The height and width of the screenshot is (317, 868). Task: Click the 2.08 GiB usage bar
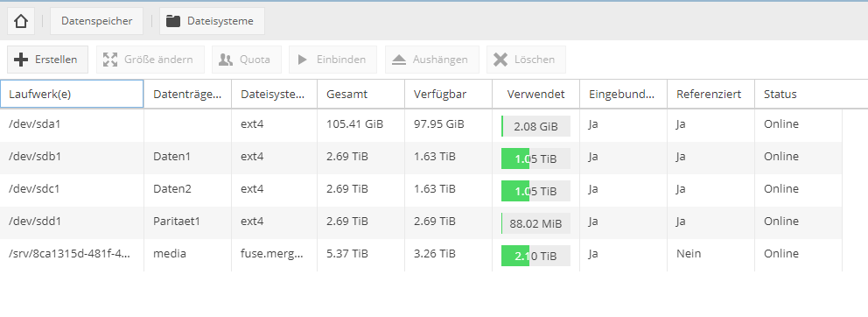535,126
